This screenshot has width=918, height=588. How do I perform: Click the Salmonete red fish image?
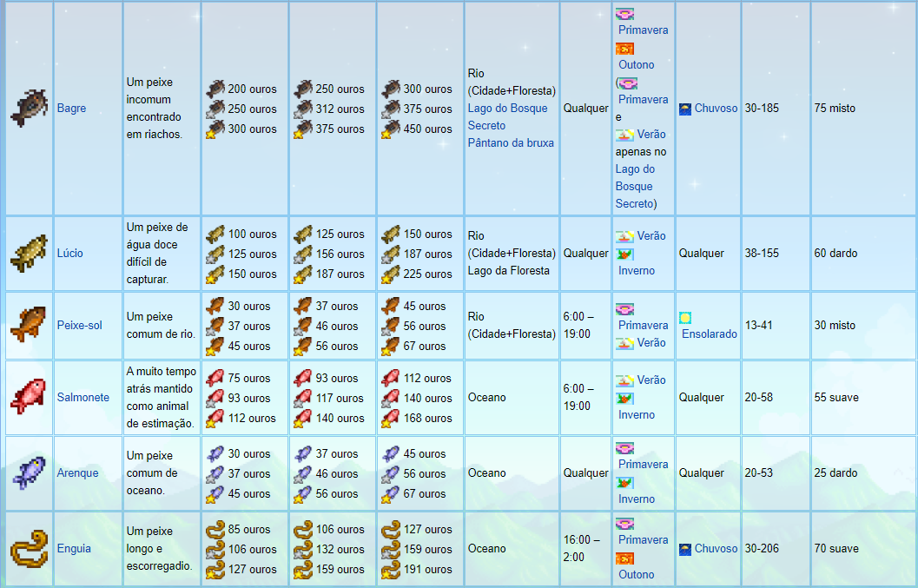pyautogui.click(x=29, y=397)
